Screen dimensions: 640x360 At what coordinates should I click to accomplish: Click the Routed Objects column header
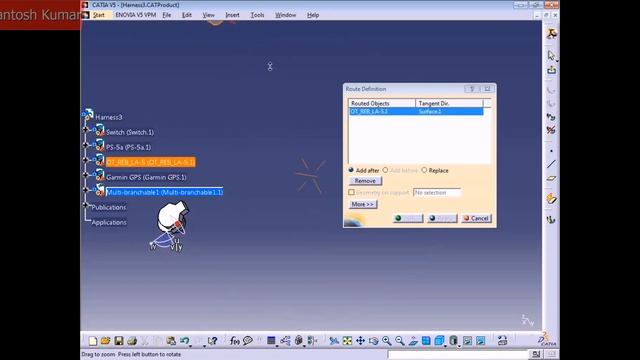tap(382, 103)
